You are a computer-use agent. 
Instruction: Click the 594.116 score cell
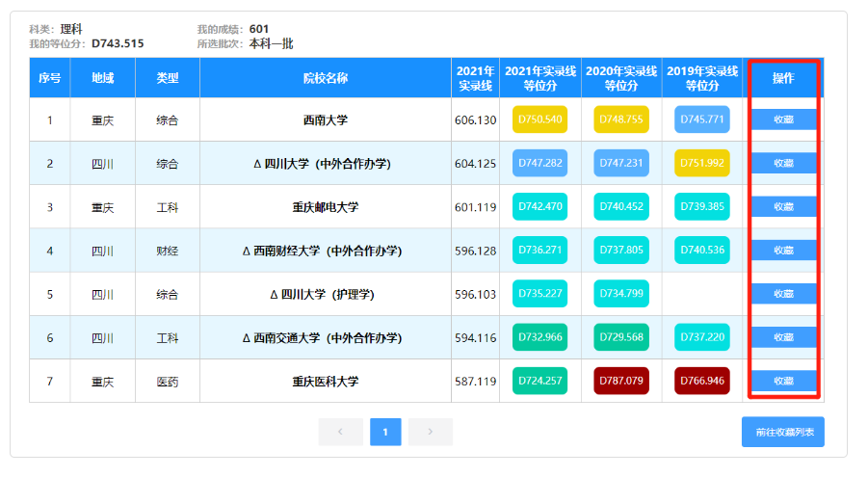click(476, 338)
